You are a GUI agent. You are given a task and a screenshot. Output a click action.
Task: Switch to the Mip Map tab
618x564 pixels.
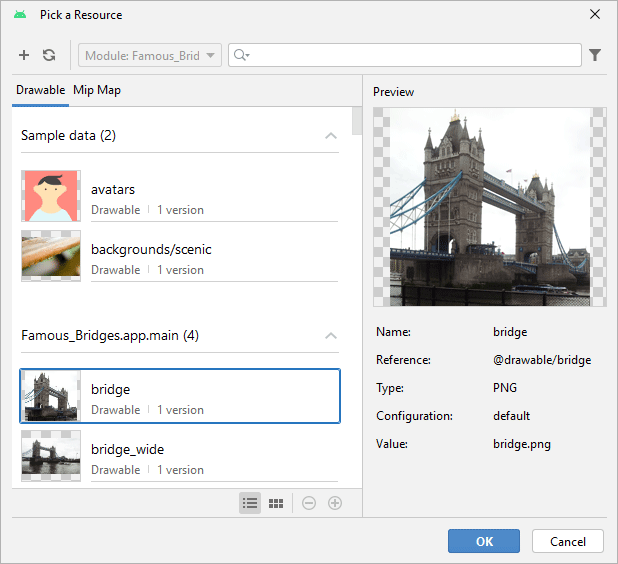click(x=97, y=90)
